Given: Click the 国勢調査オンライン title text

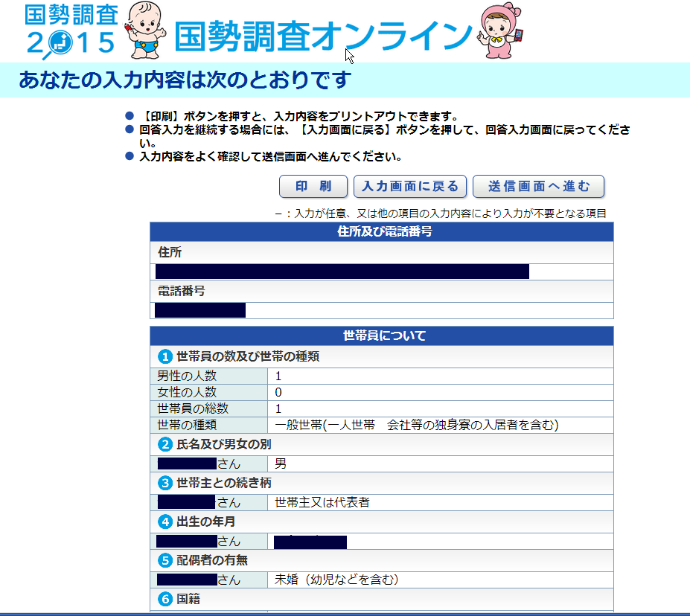Looking at the screenshot, I should (323, 35).
